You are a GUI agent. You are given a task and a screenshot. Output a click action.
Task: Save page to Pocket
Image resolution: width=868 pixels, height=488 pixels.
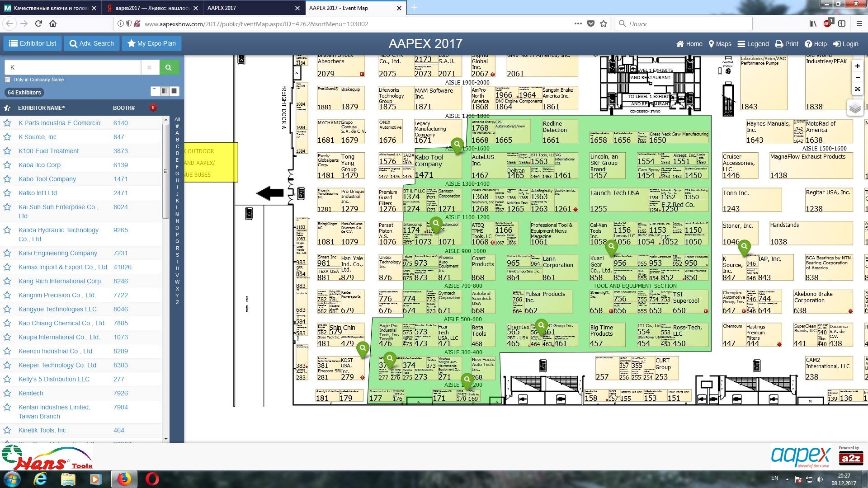(x=590, y=23)
